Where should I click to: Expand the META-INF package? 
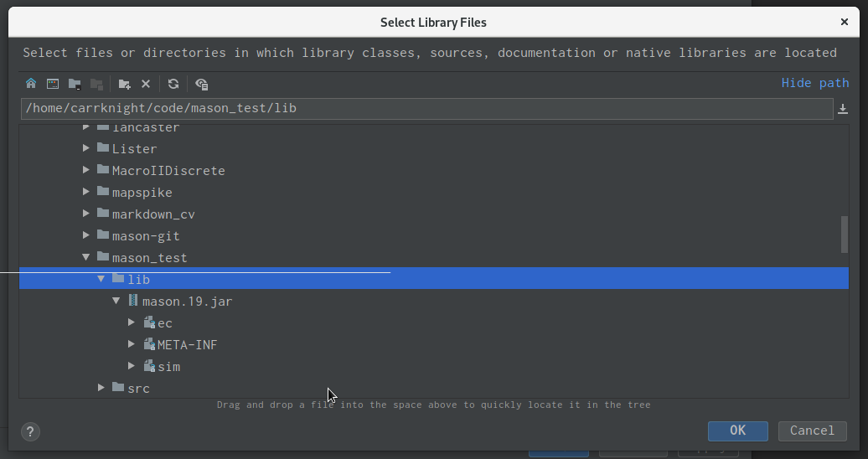[132, 344]
